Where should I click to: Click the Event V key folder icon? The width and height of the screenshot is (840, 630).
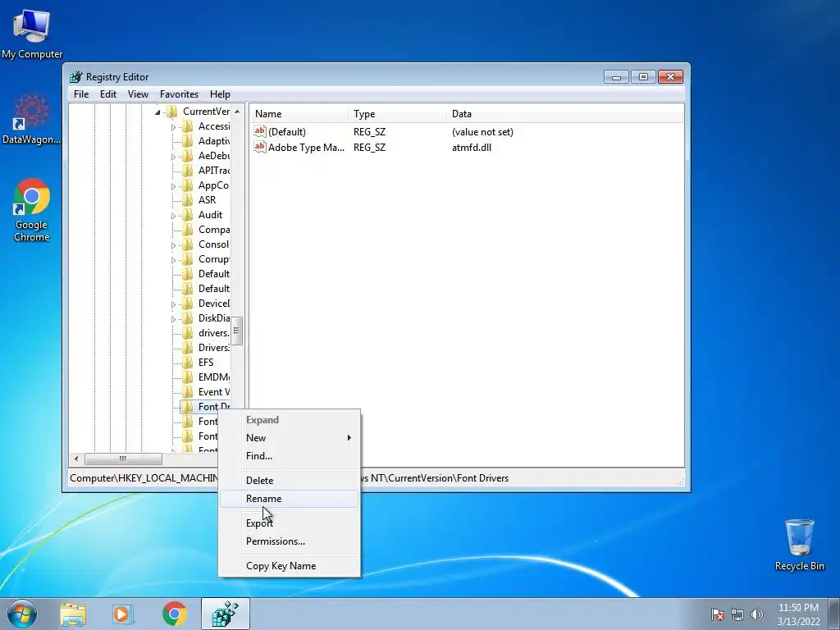tap(188, 392)
